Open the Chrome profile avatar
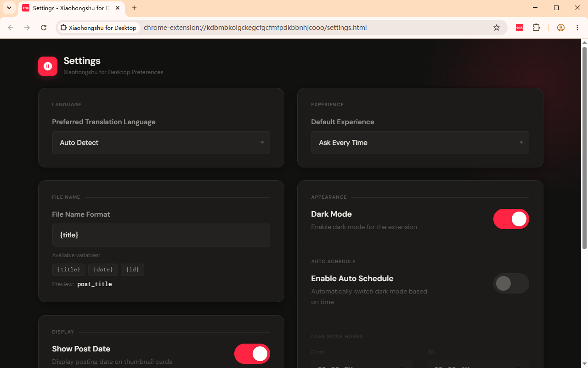The image size is (588, 368). pos(561,28)
